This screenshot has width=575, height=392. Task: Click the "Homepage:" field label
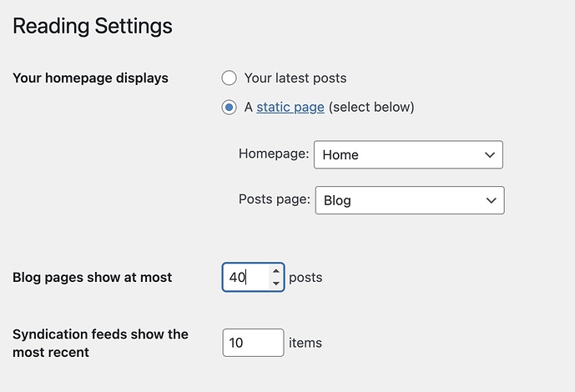point(274,154)
